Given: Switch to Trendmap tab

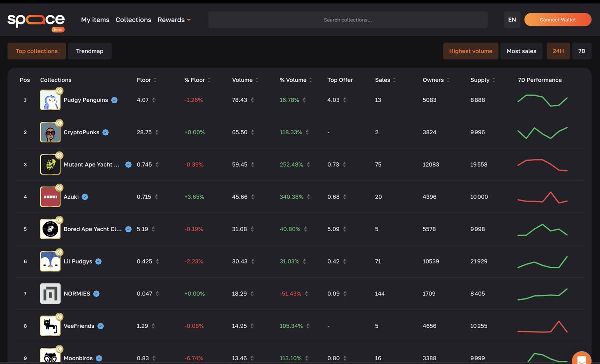Looking at the screenshot, I should coord(90,51).
